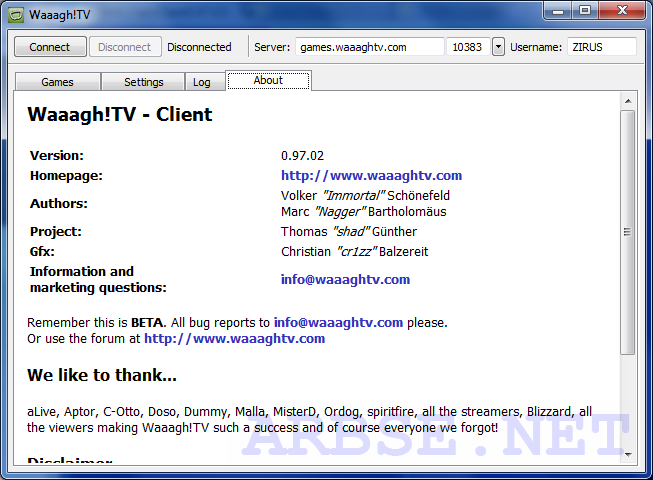The height and width of the screenshot is (480, 653).
Task: Click the 'We like to thank...' heading
Action: tap(102, 375)
